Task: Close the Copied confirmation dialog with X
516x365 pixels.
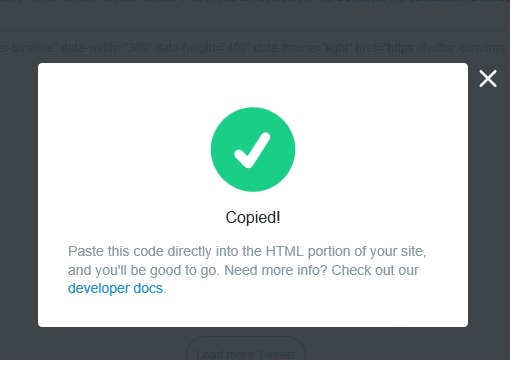Action: (x=488, y=79)
